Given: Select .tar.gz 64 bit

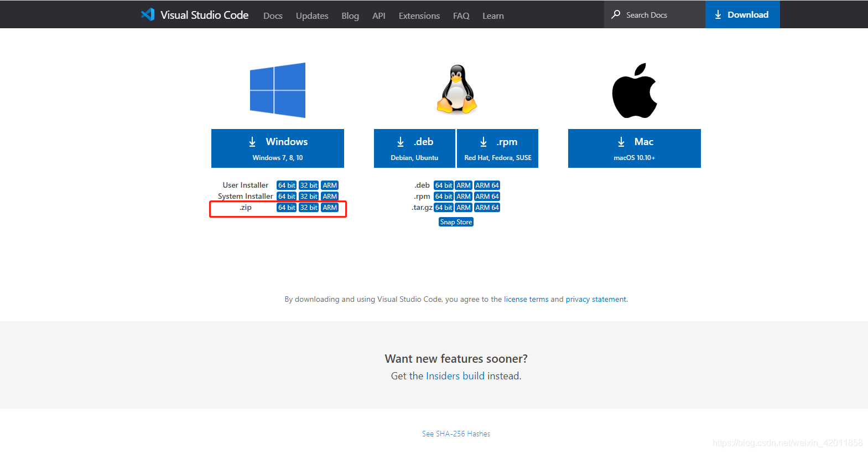Looking at the screenshot, I should pos(444,208).
